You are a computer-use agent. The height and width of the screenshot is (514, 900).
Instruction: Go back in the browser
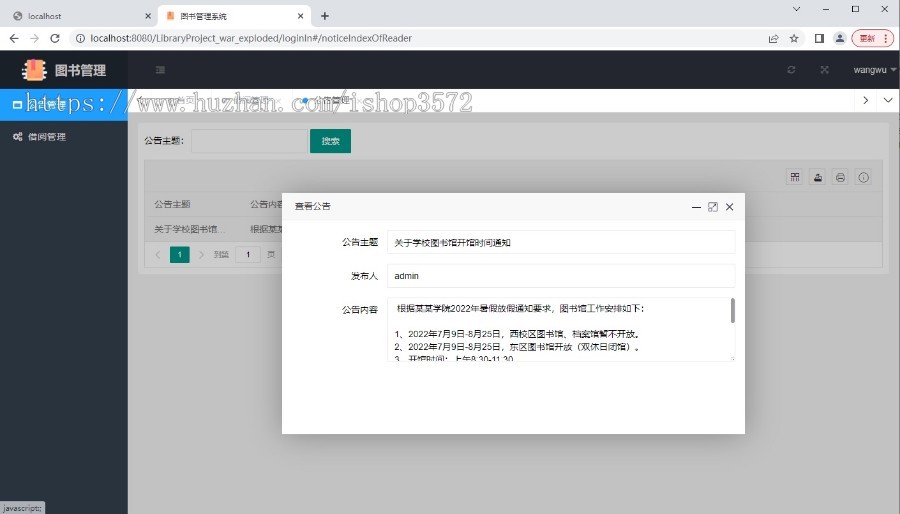click(x=14, y=38)
